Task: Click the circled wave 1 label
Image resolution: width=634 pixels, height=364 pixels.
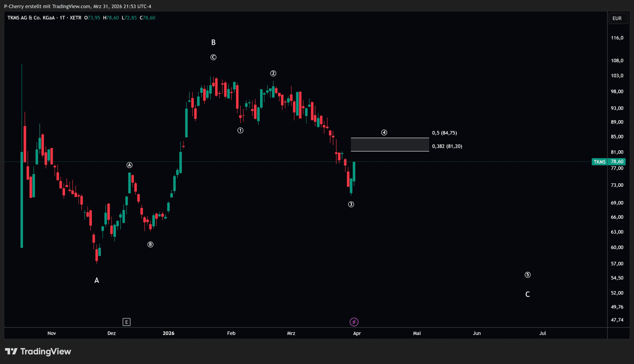Action: click(240, 131)
